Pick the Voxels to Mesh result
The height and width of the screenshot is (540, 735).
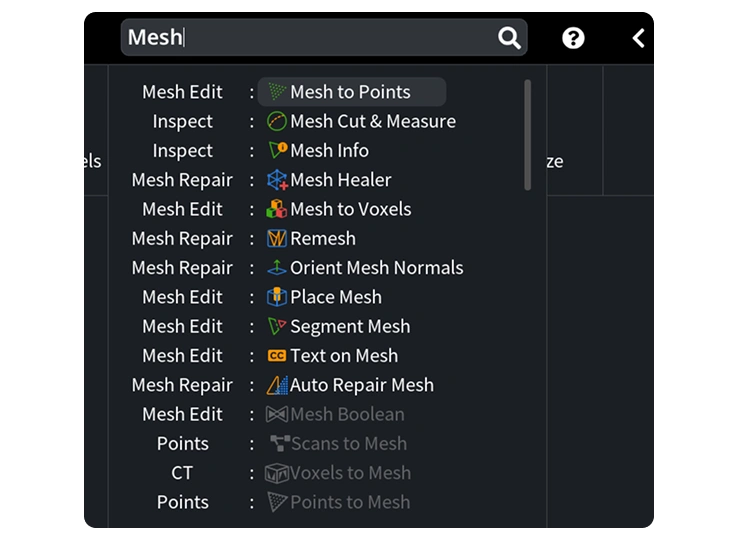click(338, 473)
